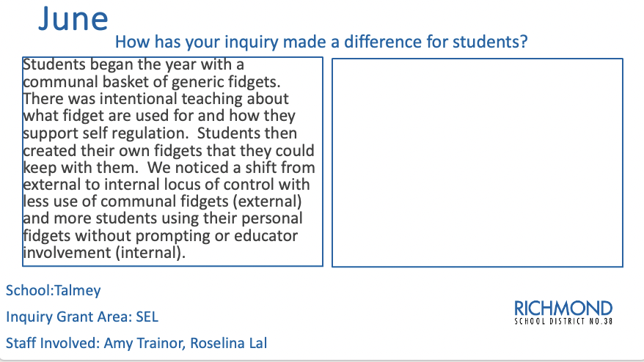Click the line "external to internal locus of control with"
Viewport: 644px width, 362px height.
[x=167, y=184]
